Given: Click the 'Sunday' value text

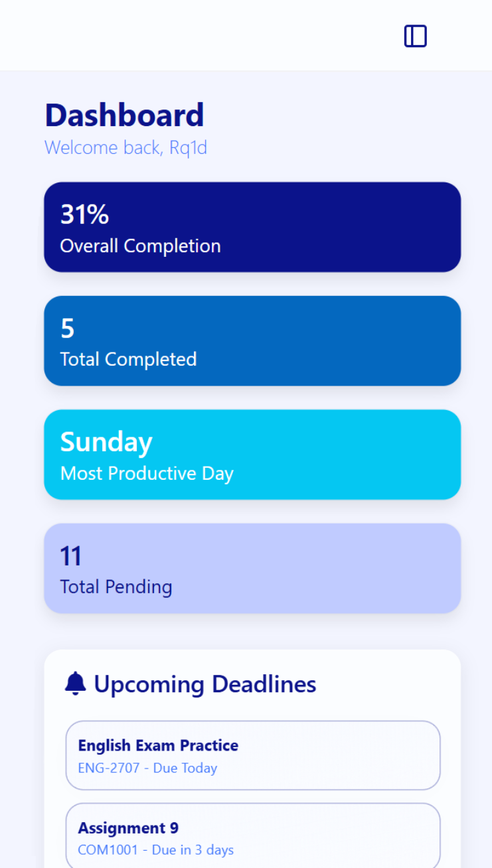Looking at the screenshot, I should 106,442.
